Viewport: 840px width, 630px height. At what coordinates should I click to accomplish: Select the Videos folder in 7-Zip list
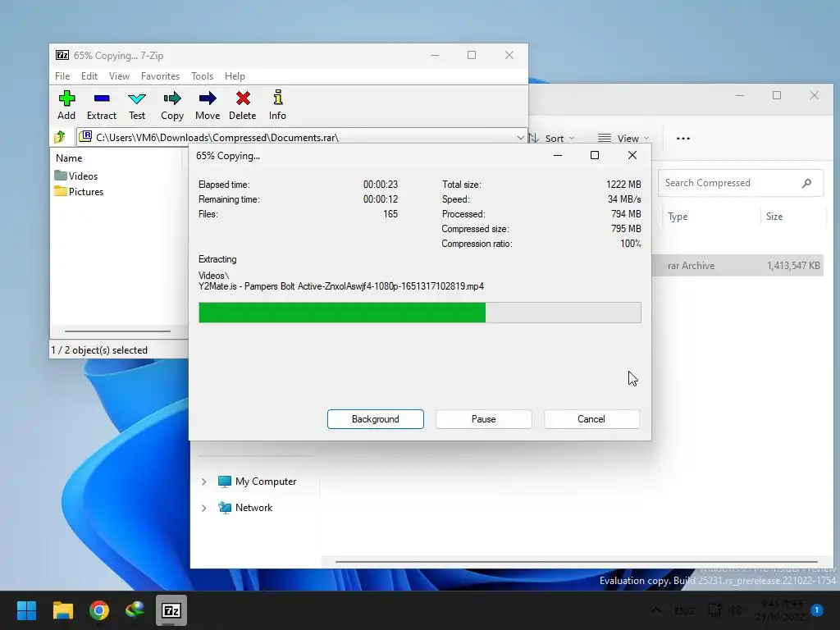[x=76, y=176]
